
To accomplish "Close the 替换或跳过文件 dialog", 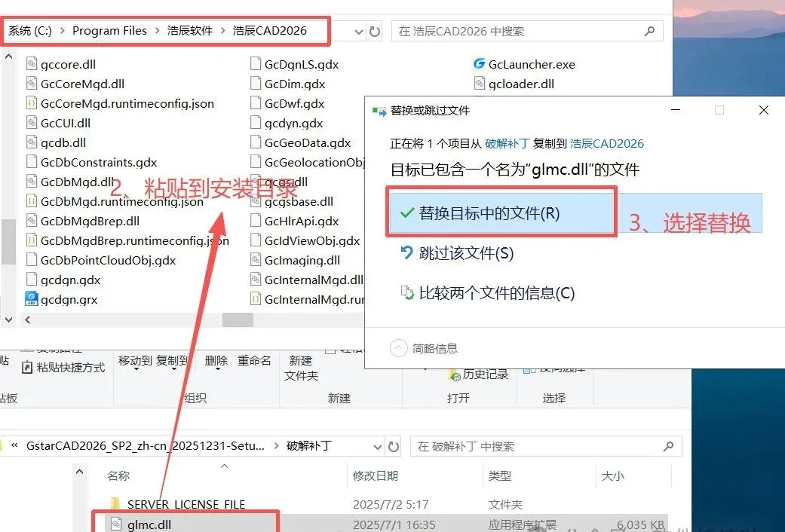I will (763, 110).
